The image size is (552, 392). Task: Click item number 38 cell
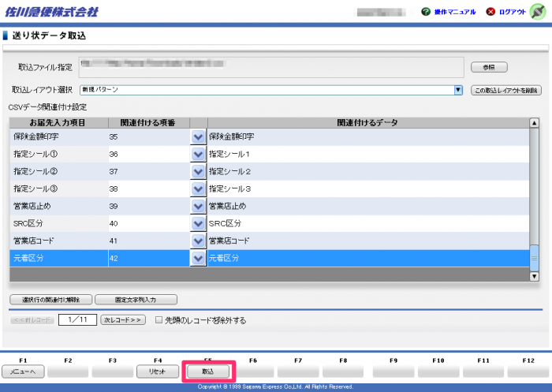(x=149, y=189)
